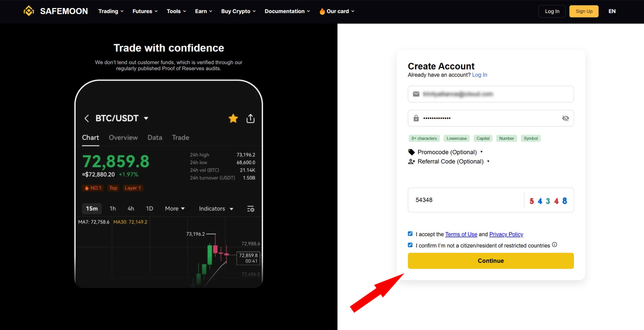The image size is (644, 330).
Task: Toggle password visibility eye icon
Action: (566, 118)
